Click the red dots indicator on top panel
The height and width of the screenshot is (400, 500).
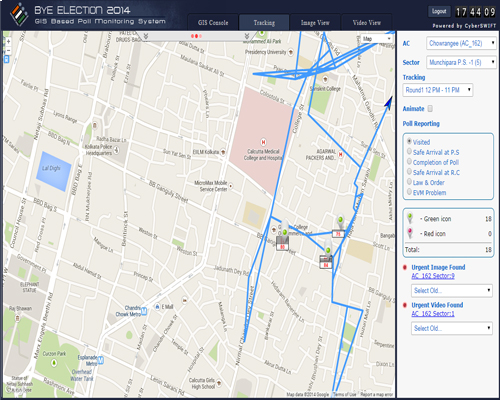pos(196,36)
